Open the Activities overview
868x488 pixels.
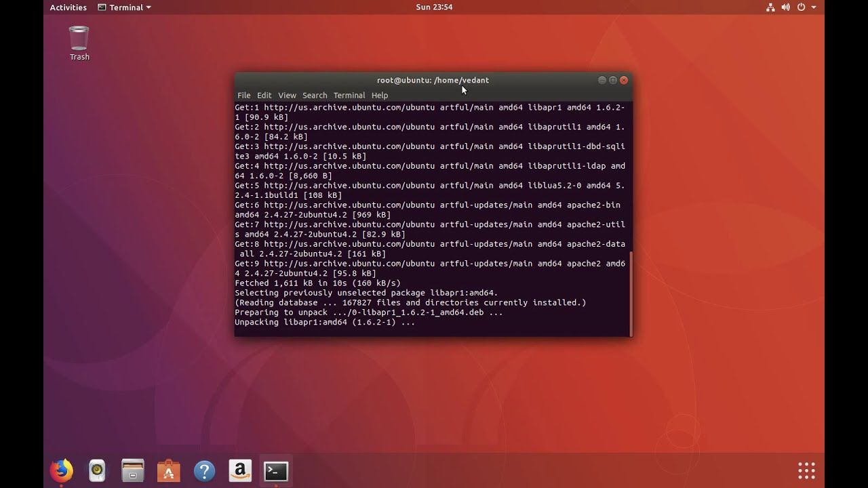coord(68,7)
